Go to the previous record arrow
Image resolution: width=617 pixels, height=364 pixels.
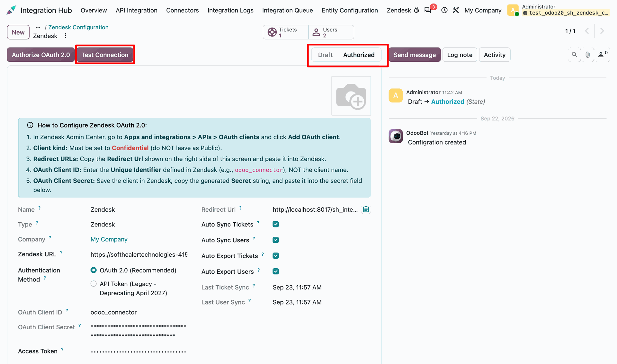click(587, 31)
